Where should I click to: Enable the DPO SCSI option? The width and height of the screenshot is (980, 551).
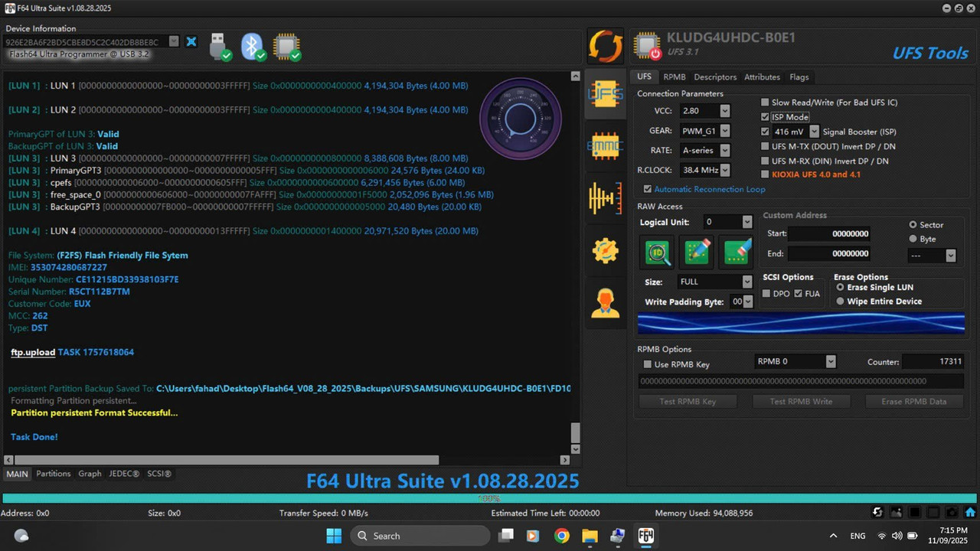pos(767,294)
